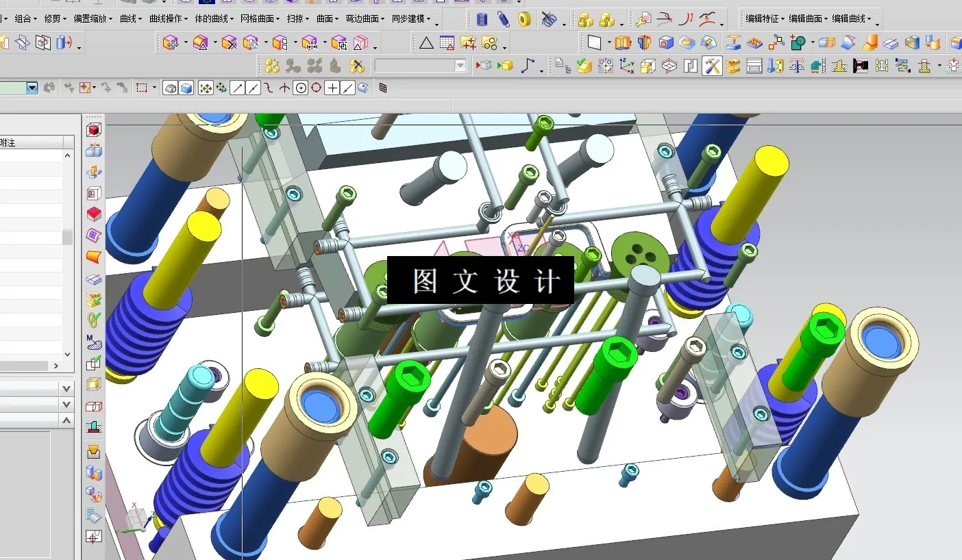This screenshot has height=560, width=962.
Task: Enable the circle-center snap point toggle
Action: (301, 88)
